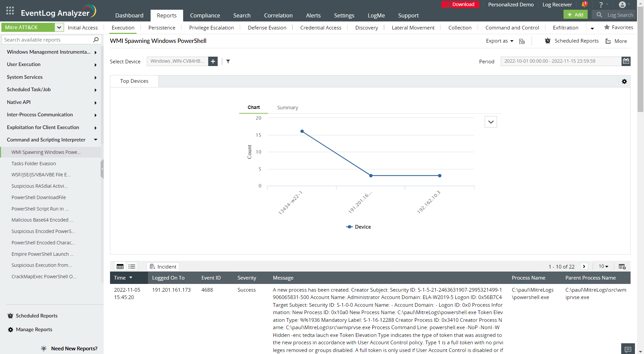Open the schedule export icon beside Export as

point(522,41)
